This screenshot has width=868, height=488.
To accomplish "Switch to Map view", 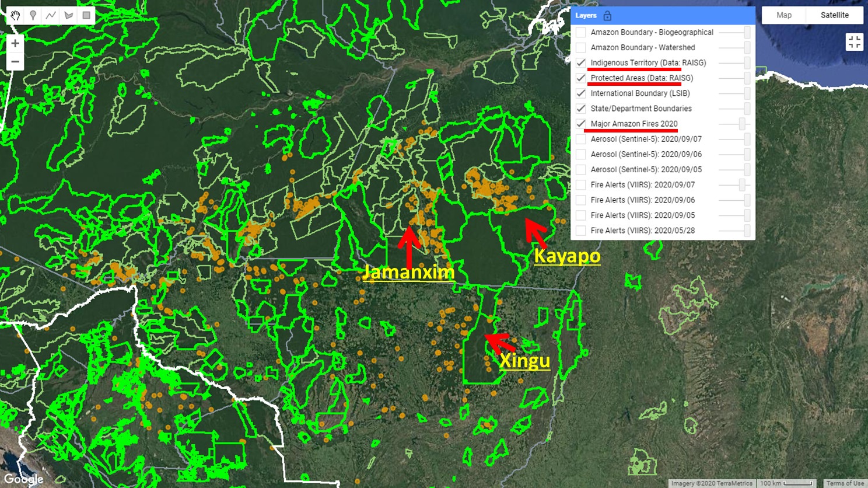I will [x=784, y=15].
